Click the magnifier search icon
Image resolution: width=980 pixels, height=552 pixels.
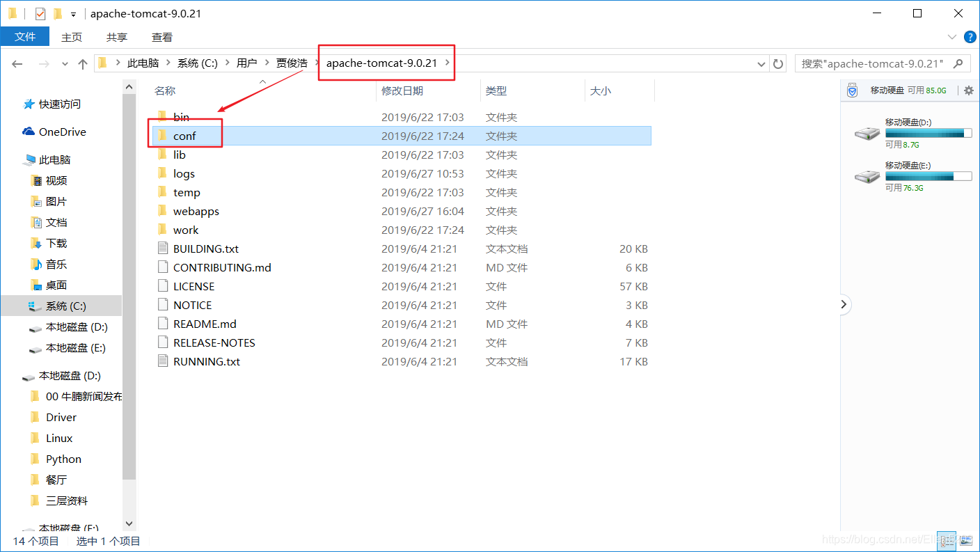(x=958, y=63)
